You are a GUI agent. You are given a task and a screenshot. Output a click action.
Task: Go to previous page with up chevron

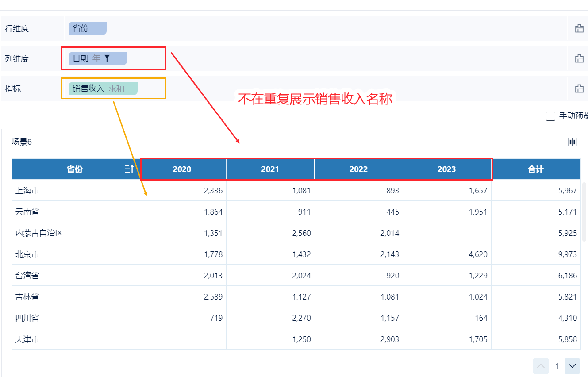(541, 366)
